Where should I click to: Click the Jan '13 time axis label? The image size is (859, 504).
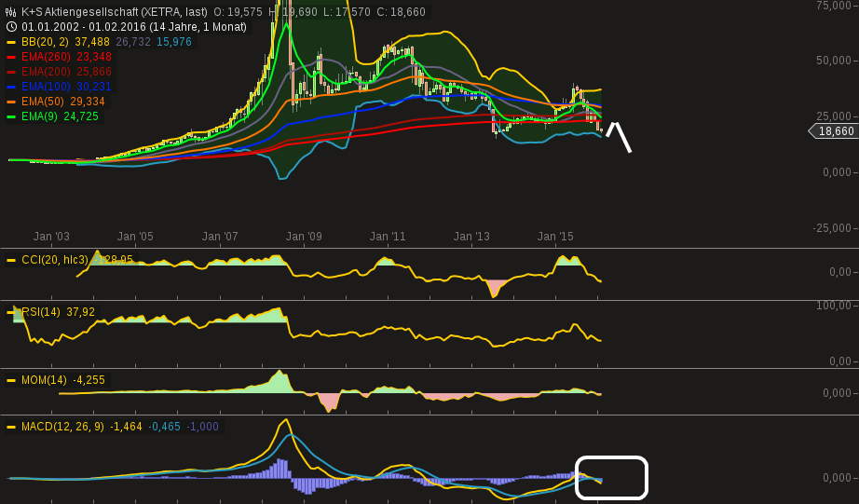pyautogui.click(x=471, y=237)
